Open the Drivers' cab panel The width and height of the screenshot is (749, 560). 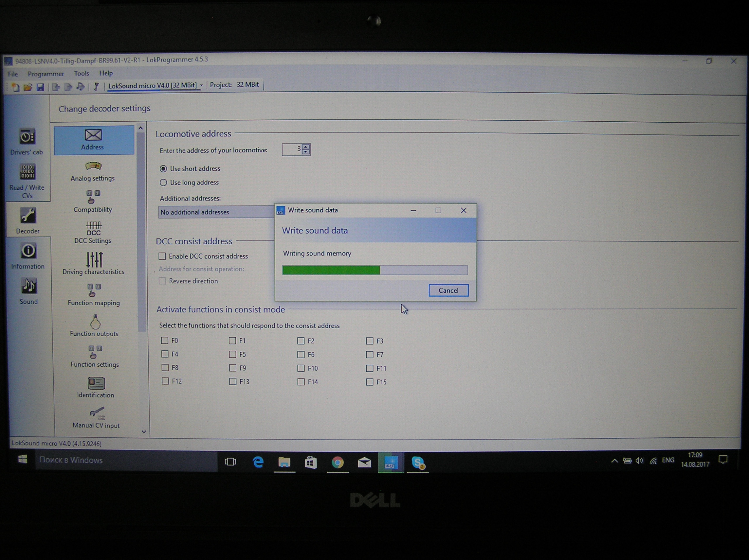(27, 141)
